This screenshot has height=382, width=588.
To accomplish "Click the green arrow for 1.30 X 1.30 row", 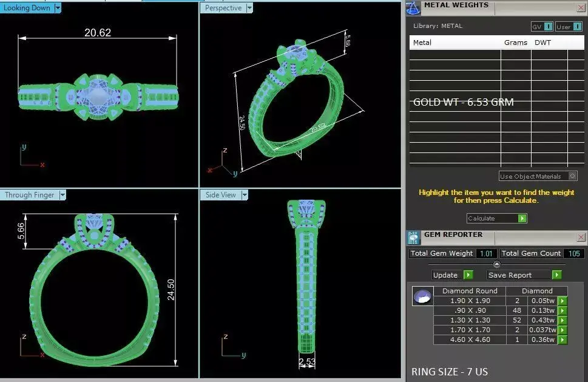I will tap(562, 320).
